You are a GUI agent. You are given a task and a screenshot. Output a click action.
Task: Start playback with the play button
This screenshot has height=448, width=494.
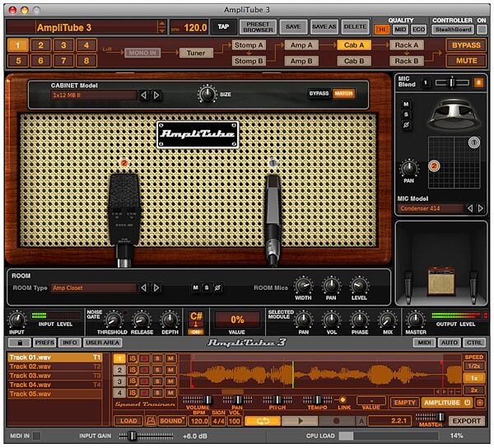(300, 421)
